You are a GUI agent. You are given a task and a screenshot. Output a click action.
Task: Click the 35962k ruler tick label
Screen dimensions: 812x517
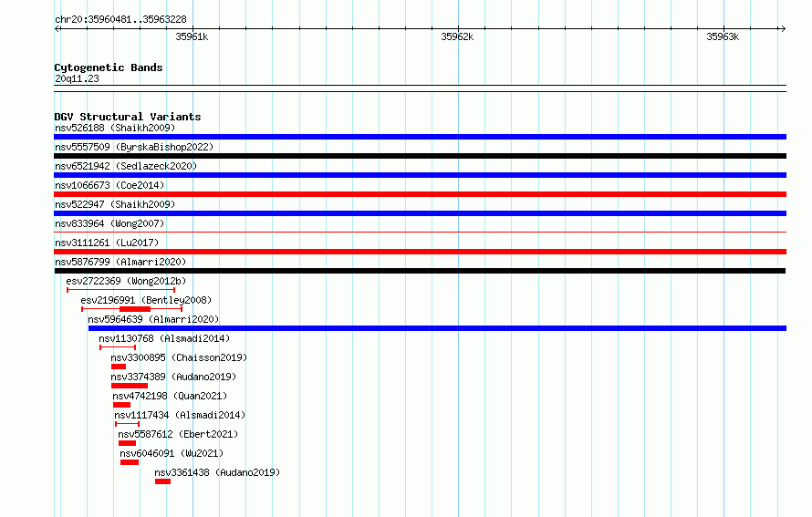[457, 36]
